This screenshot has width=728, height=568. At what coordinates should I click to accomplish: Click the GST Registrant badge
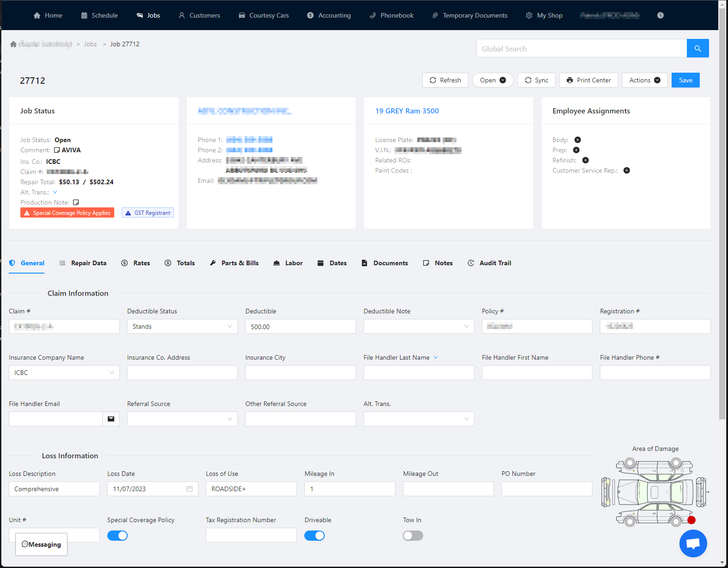[x=148, y=212]
